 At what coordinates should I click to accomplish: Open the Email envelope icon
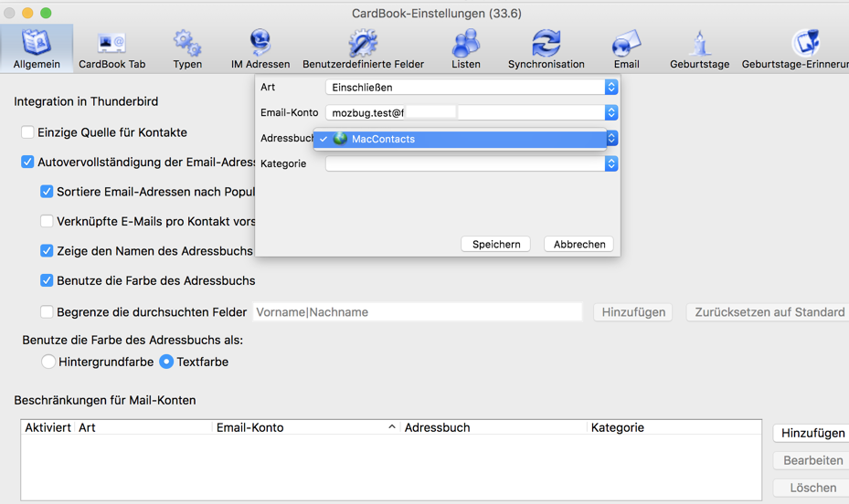click(626, 43)
